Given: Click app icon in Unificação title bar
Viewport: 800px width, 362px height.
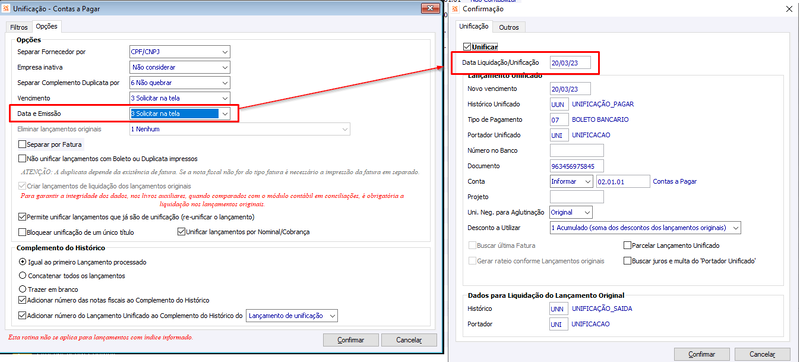Looking at the screenshot, I should click(x=6, y=9).
